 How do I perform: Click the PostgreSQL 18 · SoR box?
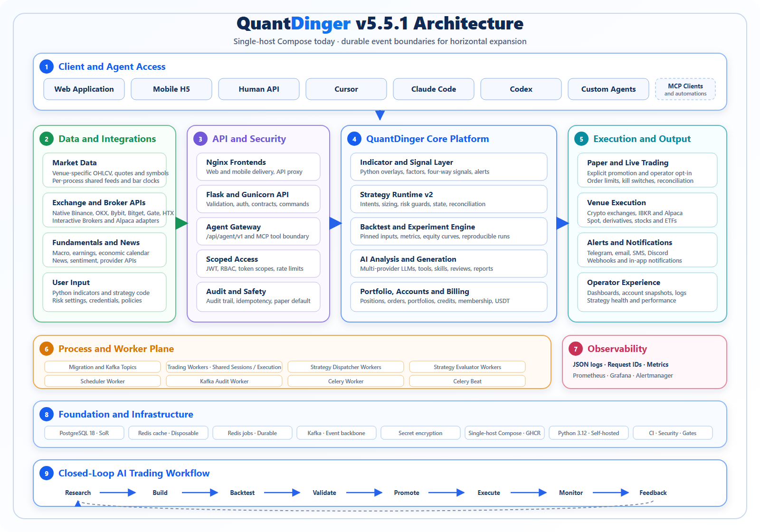(84, 433)
